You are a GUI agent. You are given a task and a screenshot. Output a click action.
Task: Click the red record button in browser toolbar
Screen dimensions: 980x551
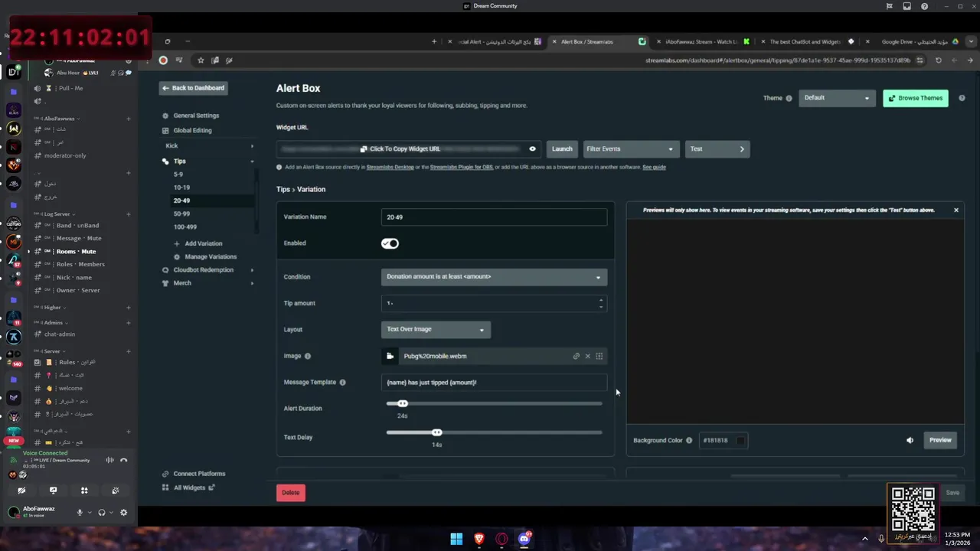click(x=163, y=60)
